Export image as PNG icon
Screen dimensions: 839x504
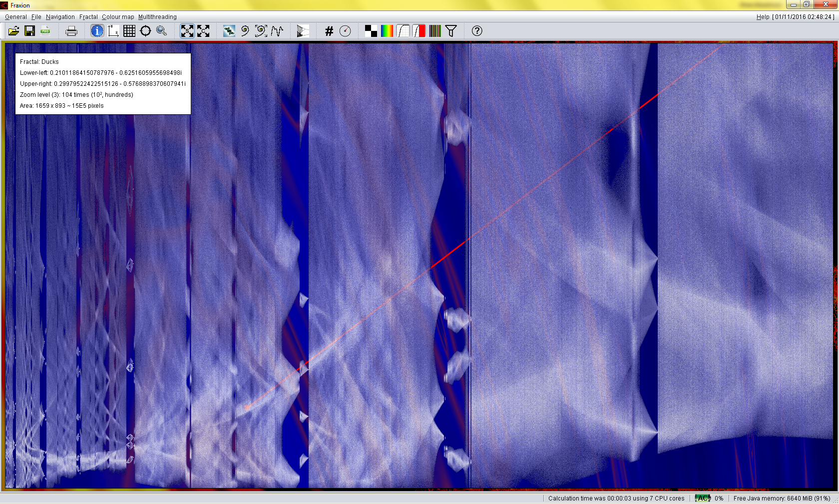(45, 31)
